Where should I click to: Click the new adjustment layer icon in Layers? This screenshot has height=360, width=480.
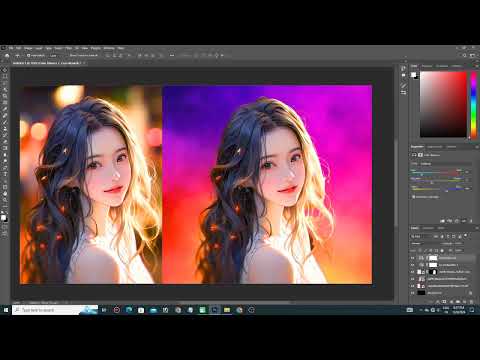pos(451,301)
